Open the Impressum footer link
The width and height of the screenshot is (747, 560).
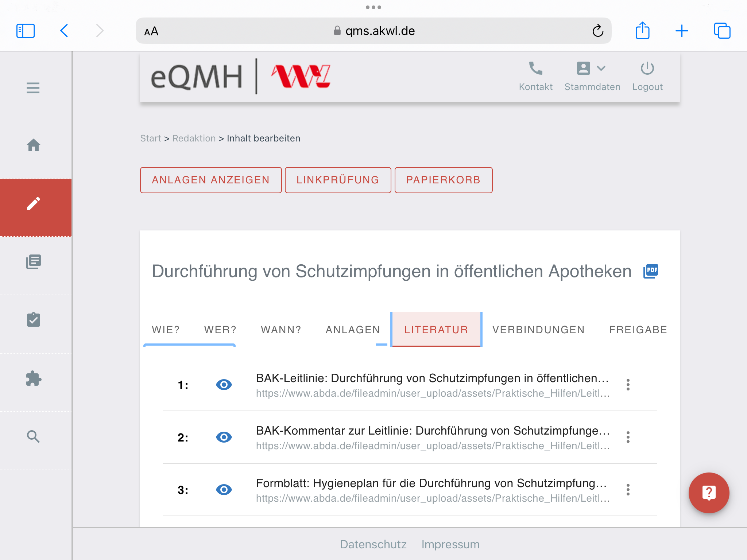pyautogui.click(x=450, y=544)
